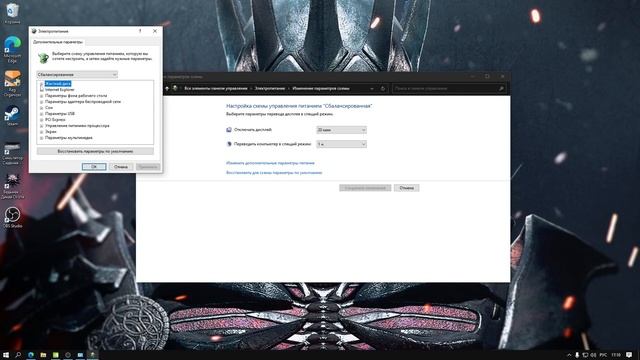This screenshot has width=640, height=360.
Task: Open the volume tray icon
Action: [593, 355]
